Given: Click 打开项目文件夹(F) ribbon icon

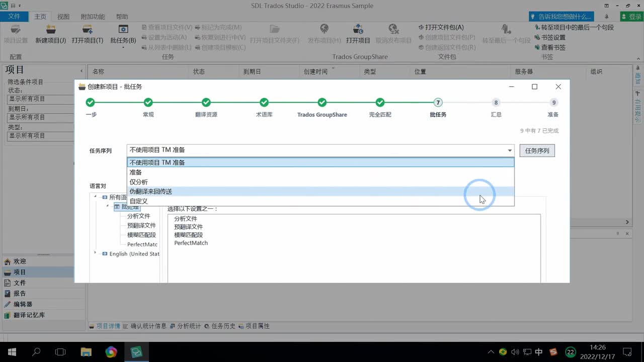Looking at the screenshot, I should [274, 34].
